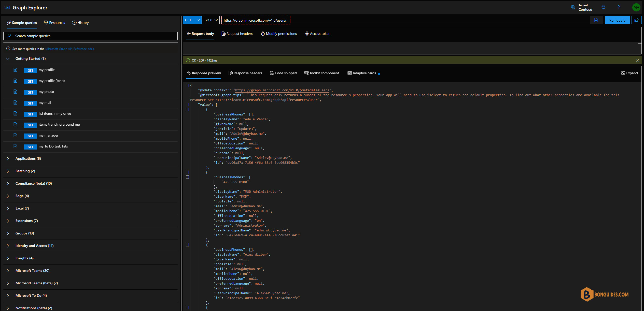
Task: Open doc icon for my To Do task lists
Action: pos(15,146)
